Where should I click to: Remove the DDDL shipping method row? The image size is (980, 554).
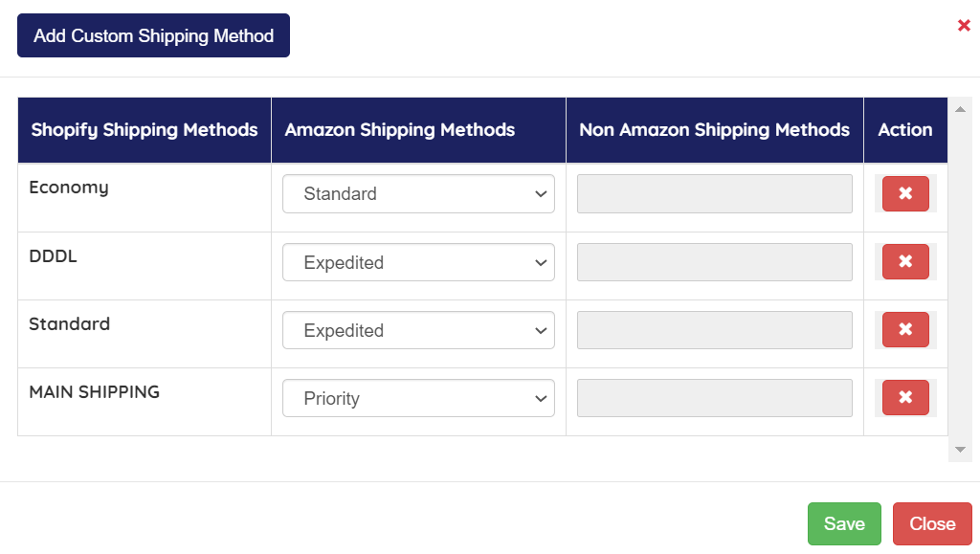tap(905, 261)
